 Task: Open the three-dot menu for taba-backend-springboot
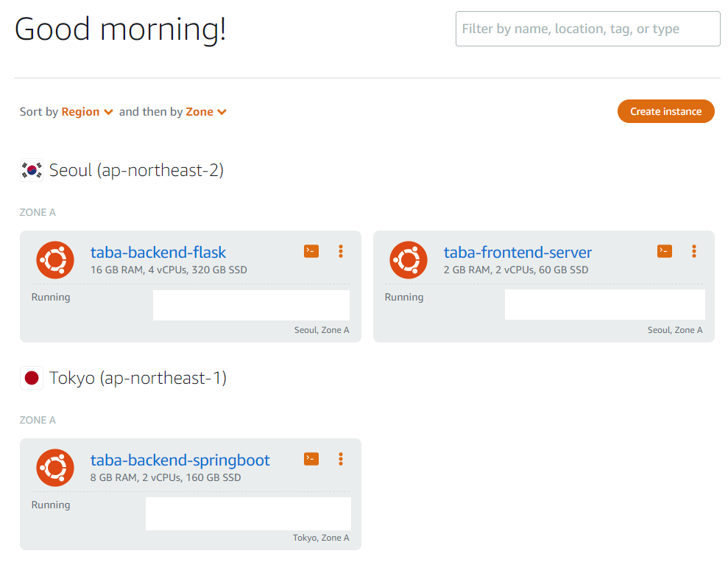point(341,459)
